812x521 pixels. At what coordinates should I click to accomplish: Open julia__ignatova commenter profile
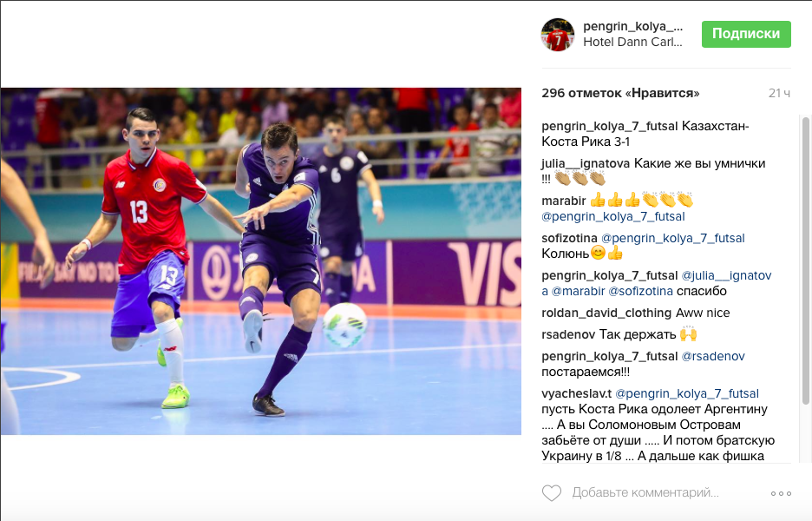pos(586,163)
